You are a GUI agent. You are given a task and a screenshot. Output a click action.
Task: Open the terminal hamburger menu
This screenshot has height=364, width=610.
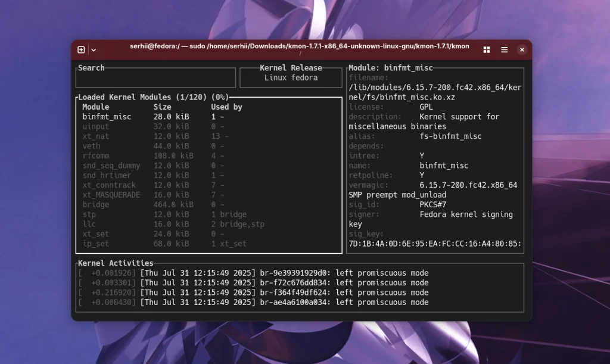(503, 50)
